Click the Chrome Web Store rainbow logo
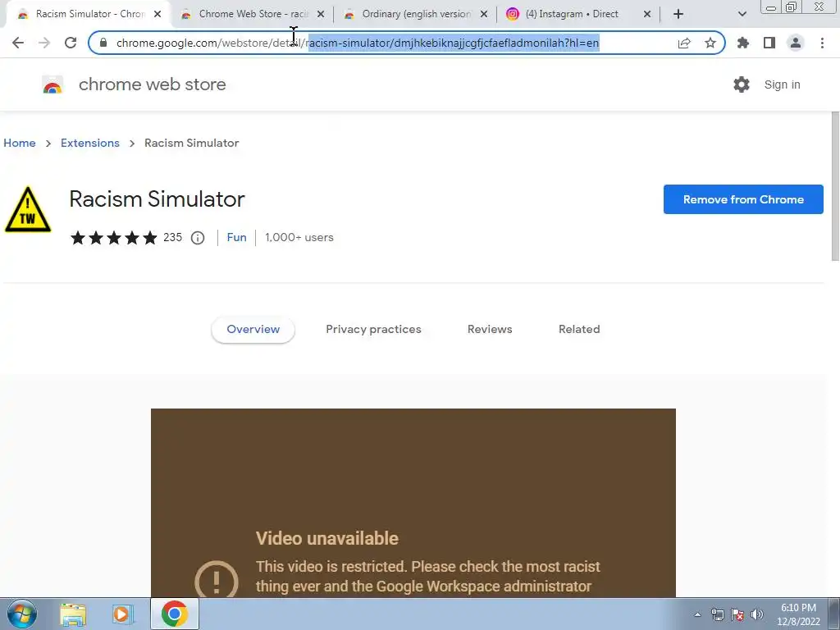Screen dimensions: 840x630 (52, 84)
